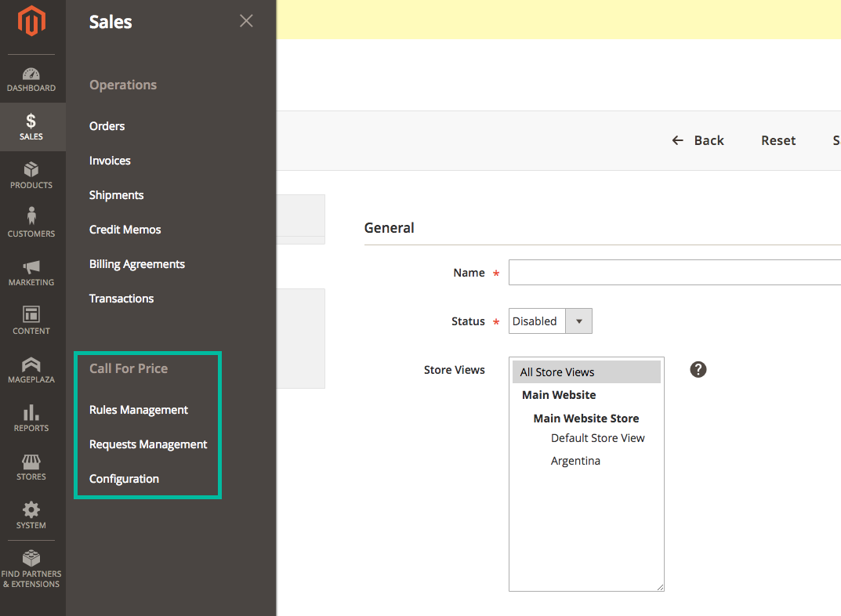Image resolution: width=841 pixels, height=616 pixels.
Task: Open the Content sidebar section
Action: click(31, 317)
